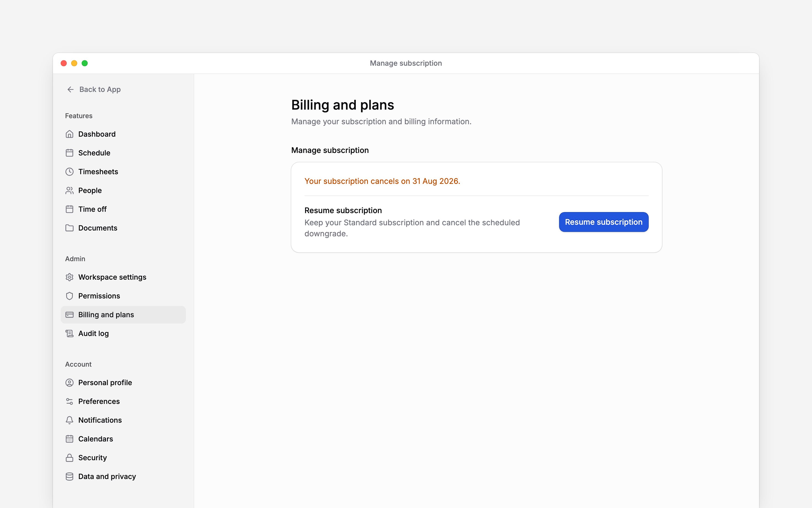812x508 pixels.
Task: Click the subscription cancels on 31 Aug 2026 notice
Action: tap(382, 181)
